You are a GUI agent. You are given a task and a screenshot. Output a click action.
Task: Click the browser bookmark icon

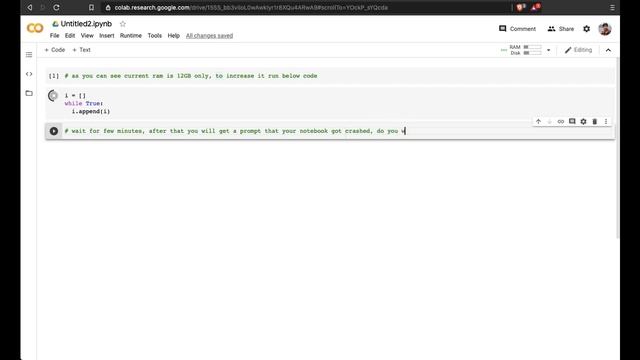pos(91,7)
